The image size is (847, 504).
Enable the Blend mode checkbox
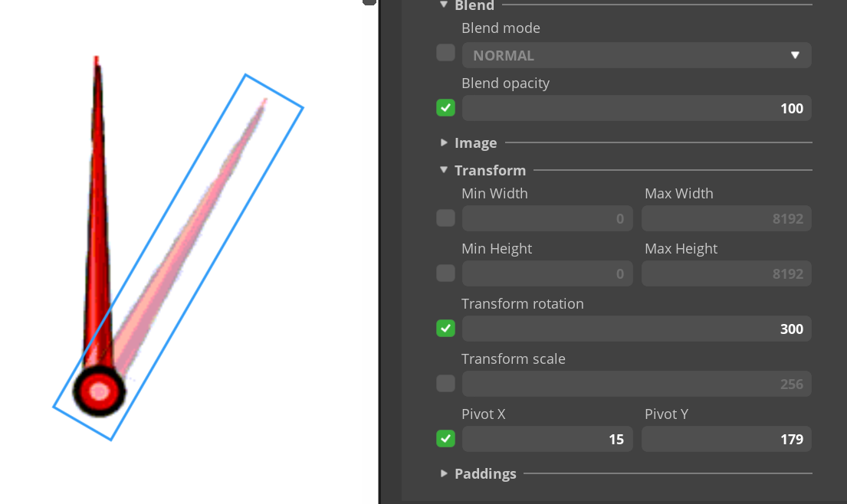(445, 53)
